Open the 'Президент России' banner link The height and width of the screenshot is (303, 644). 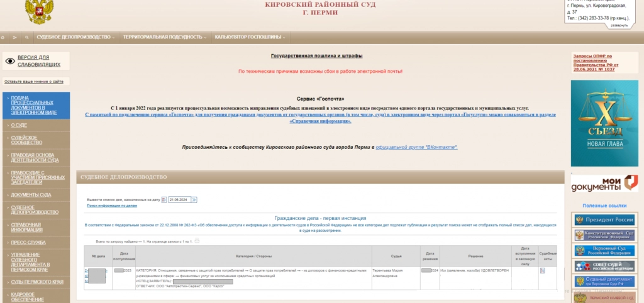point(604,219)
